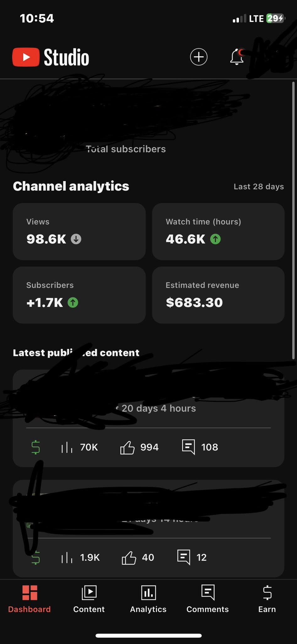Tap the thumbs-up icon beside 40
The image size is (297, 644).
tap(129, 558)
